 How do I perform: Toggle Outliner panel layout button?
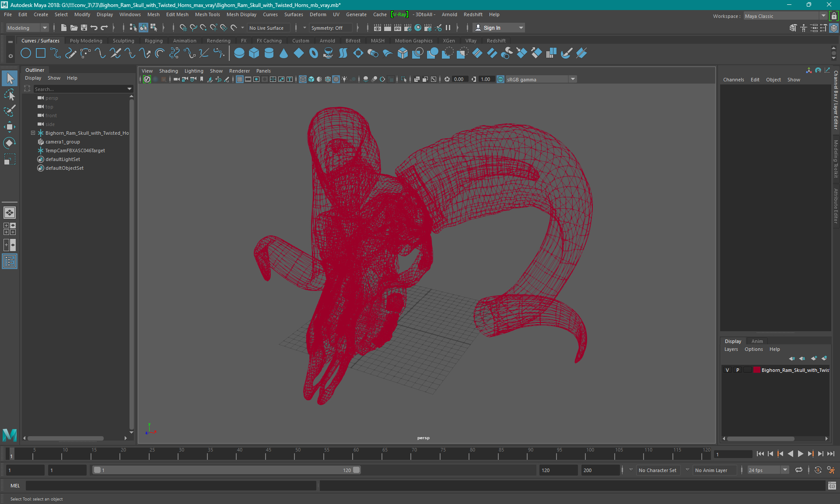[x=10, y=261]
